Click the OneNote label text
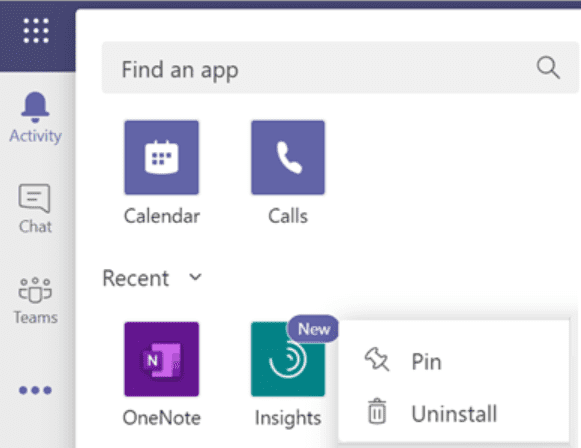The image size is (581, 448). coord(162,418)
